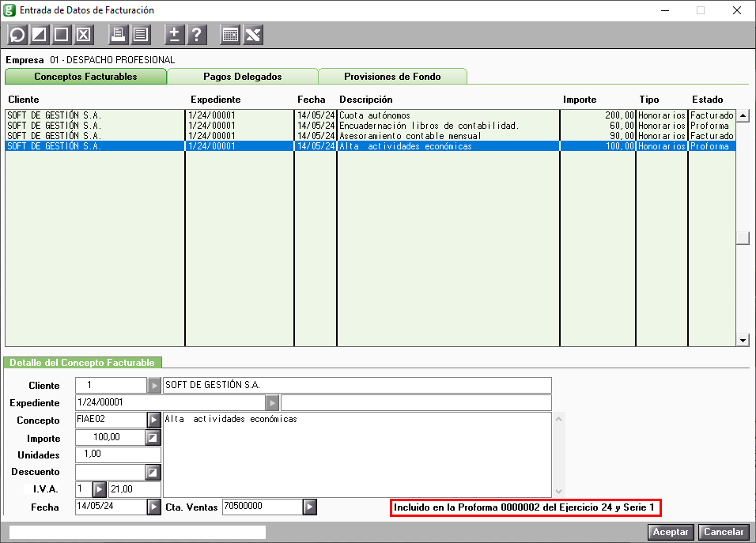
Task: Click the lined list report toolbar icon
Action: (x=140, y=35)
